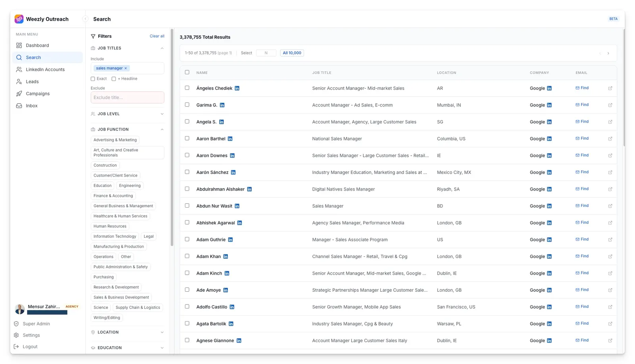Choose the Information Technology job function tag
The height and width of the screenshot is (364, 635).
(115, 236)
